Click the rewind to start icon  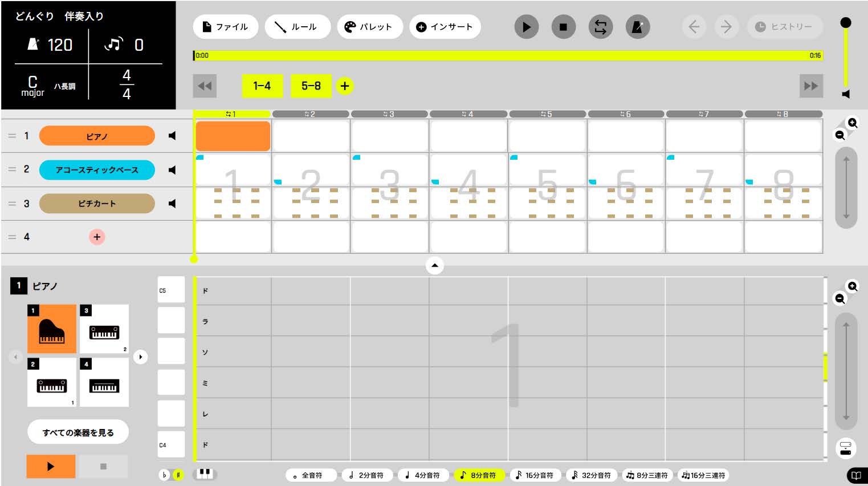(x=205, y=86)
